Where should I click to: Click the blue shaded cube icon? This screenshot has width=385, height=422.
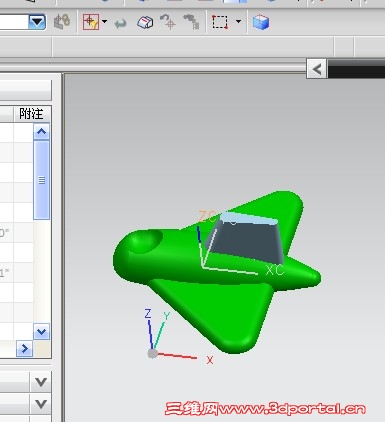[261, 22]
